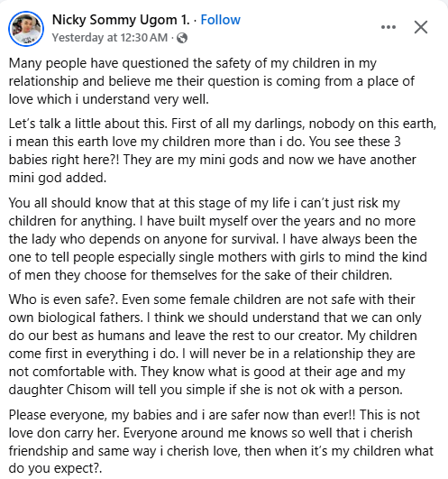448x479 pixels.
Task: Click the line "love which i understand very well"
Action: coord(109,99)
